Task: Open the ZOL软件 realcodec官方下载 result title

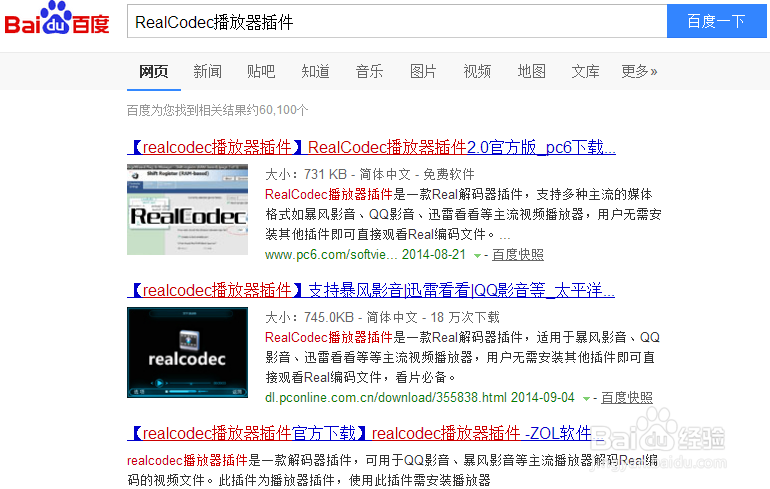Action: (x=366, y=433)
